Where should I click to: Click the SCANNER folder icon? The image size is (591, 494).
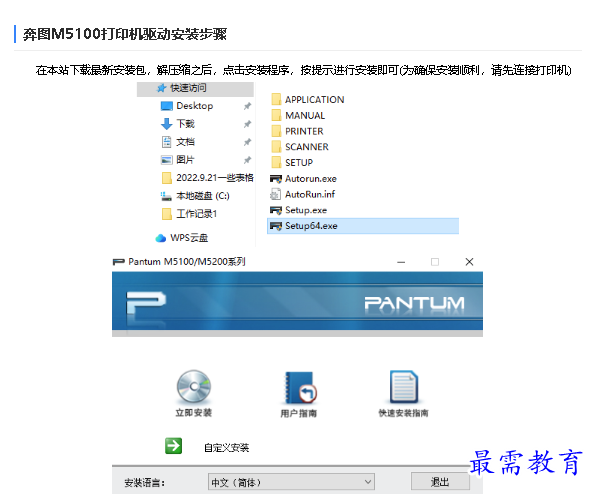click(x=276, y=147)
